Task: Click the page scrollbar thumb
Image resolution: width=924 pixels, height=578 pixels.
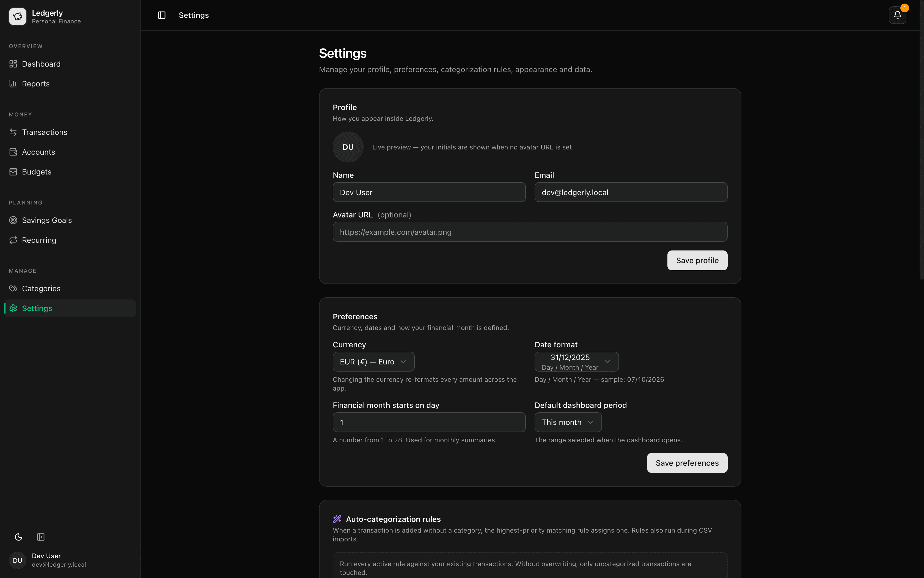Action: pos(921,140)
